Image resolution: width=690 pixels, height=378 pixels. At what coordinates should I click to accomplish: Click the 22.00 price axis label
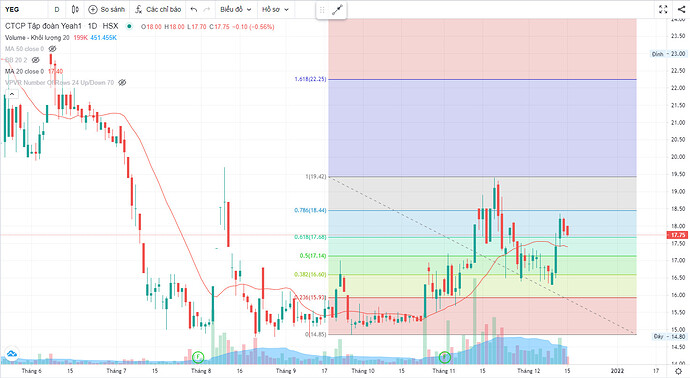click(678, 88)
